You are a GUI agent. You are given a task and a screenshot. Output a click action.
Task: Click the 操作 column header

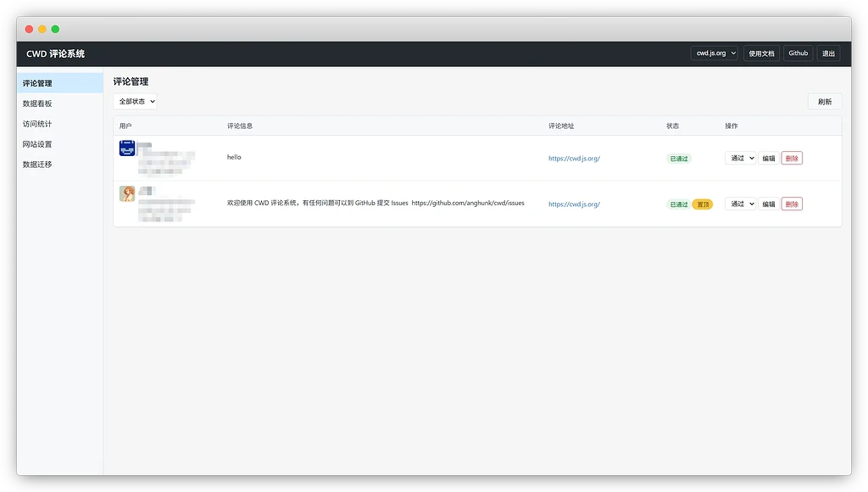[732, 126]
